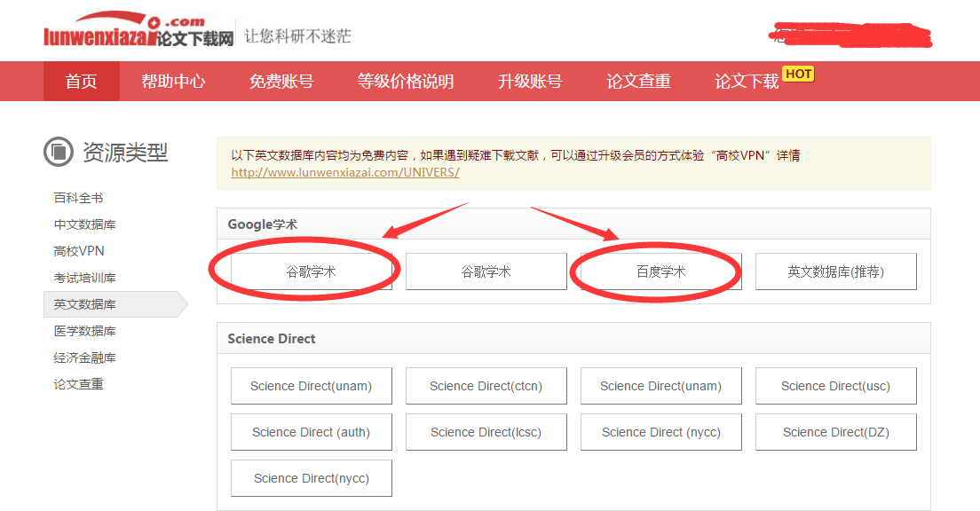The width and height of the screenshot is (980, 511).
Task: Click the yellow HOT badge
Action: [x=798, y=74]
